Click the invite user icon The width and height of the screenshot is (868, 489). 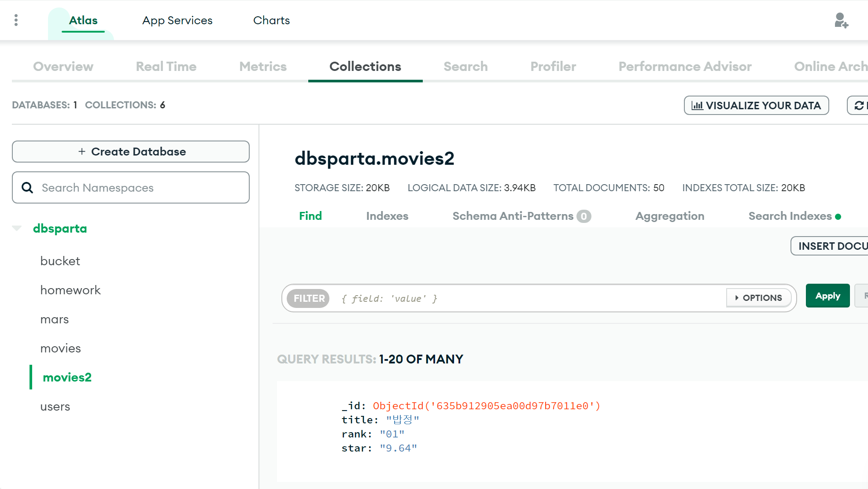click(x=841, y=20)
